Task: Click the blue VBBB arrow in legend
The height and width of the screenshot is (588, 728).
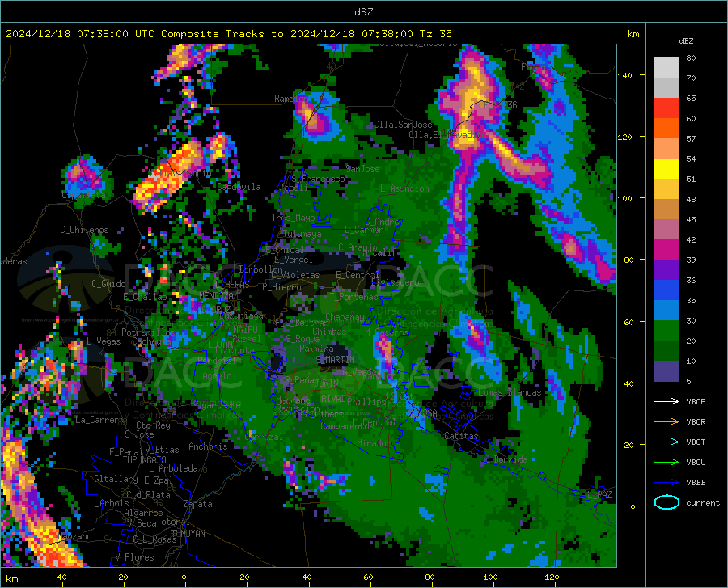Action: coord(667,483)
